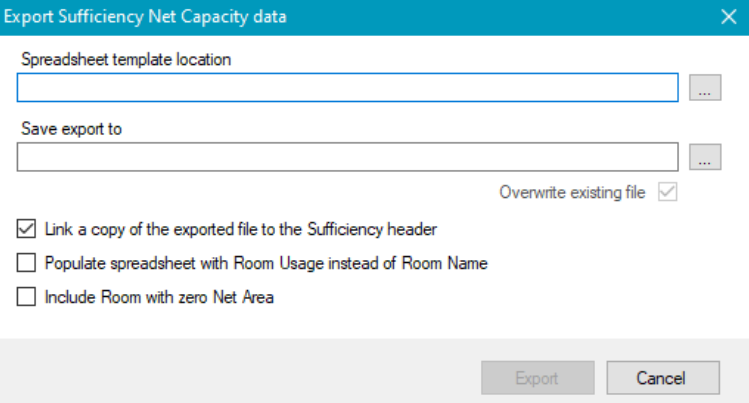Screen dimensions: 749x403
Task: Uncheck the Link a copy checkbox box
Action: [x=26, y=229]
